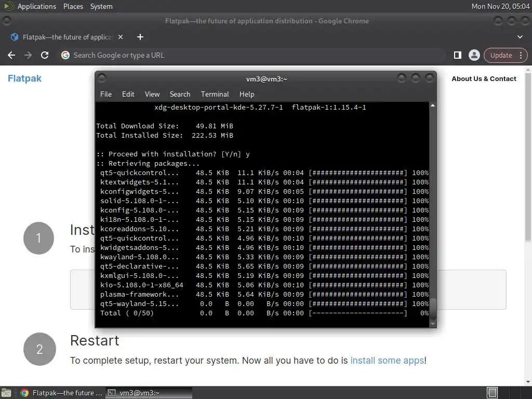Screen dimensions: 532x399
Task: Open terminal Help menu
Action: 247,95
